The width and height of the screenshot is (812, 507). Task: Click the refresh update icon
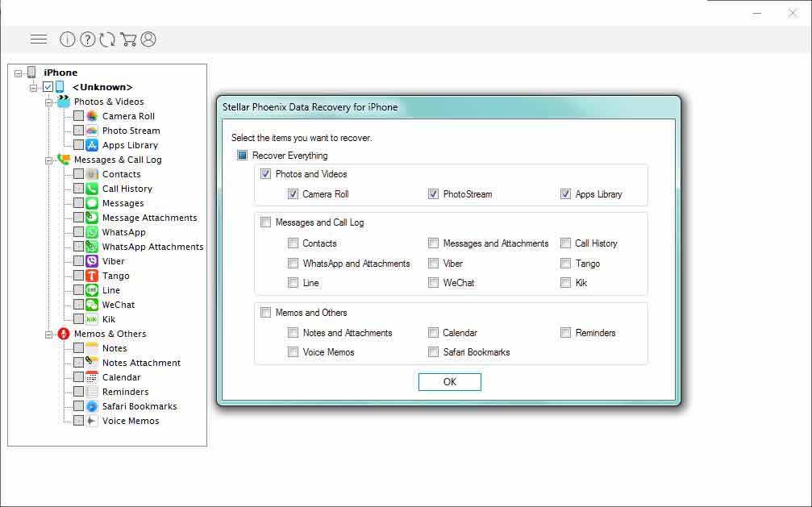[108, 39]
